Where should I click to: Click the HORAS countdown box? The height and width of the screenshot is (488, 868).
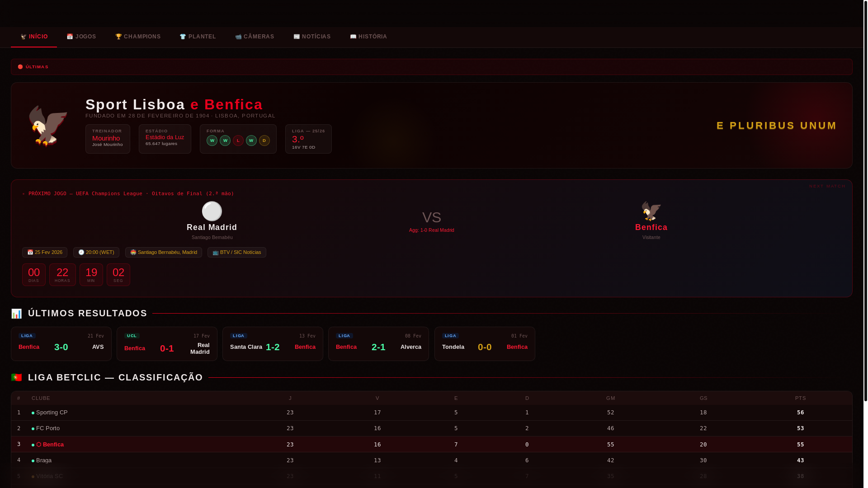[62, 275]
